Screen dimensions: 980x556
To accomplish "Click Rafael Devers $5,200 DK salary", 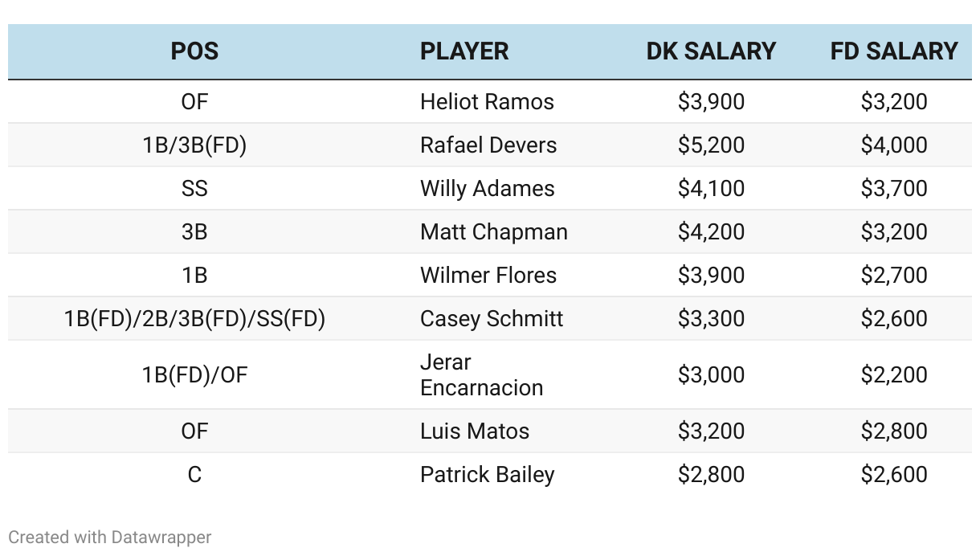I will point(711,145).
